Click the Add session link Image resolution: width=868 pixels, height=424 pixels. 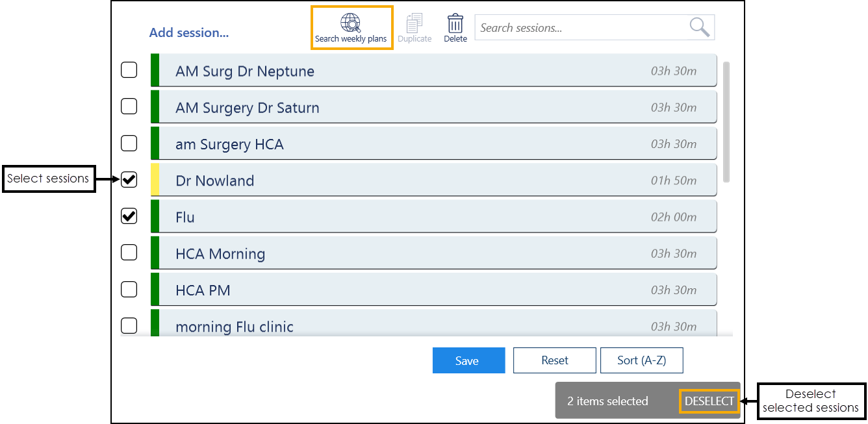[189, 32]
